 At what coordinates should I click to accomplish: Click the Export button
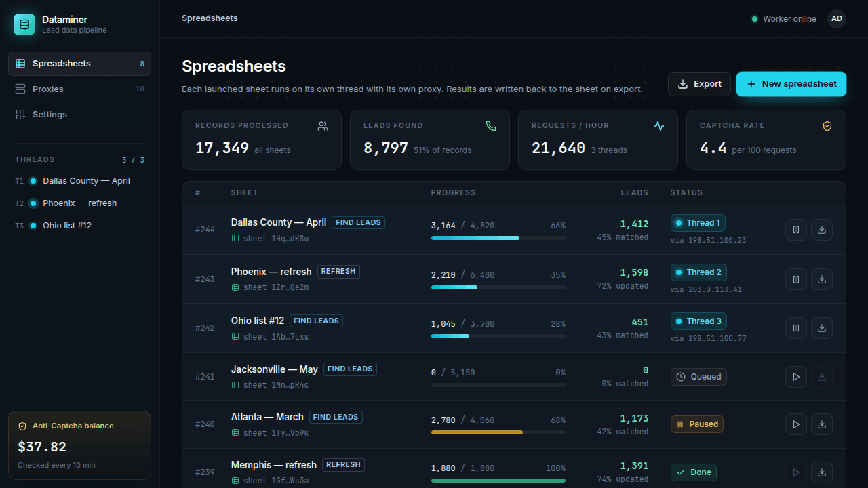pos(699,84)
